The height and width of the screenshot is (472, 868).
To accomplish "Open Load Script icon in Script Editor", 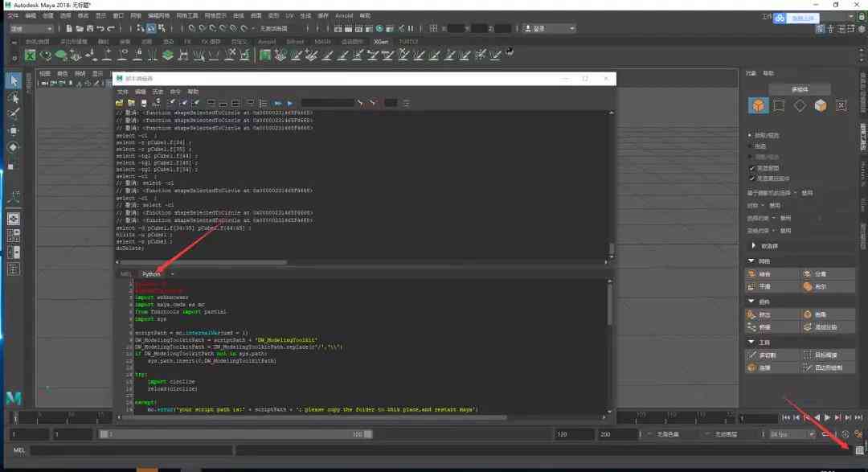I will point(120,103).
